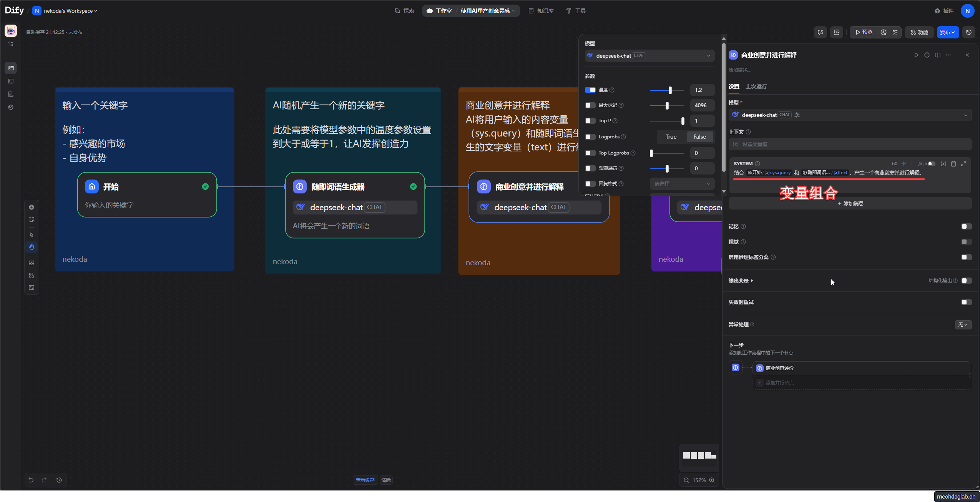
Task: Select the hand pan tool
Action: coord(32,247)
